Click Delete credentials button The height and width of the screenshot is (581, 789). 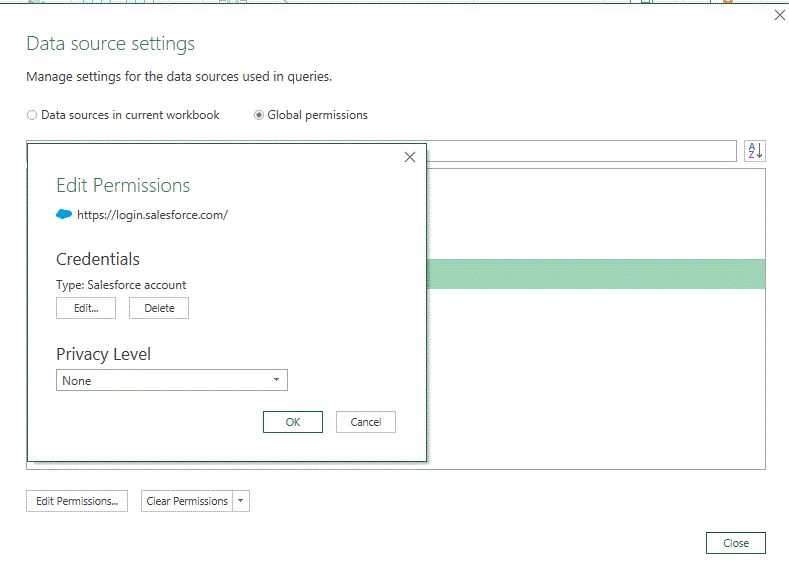click(x=159, y=308)
